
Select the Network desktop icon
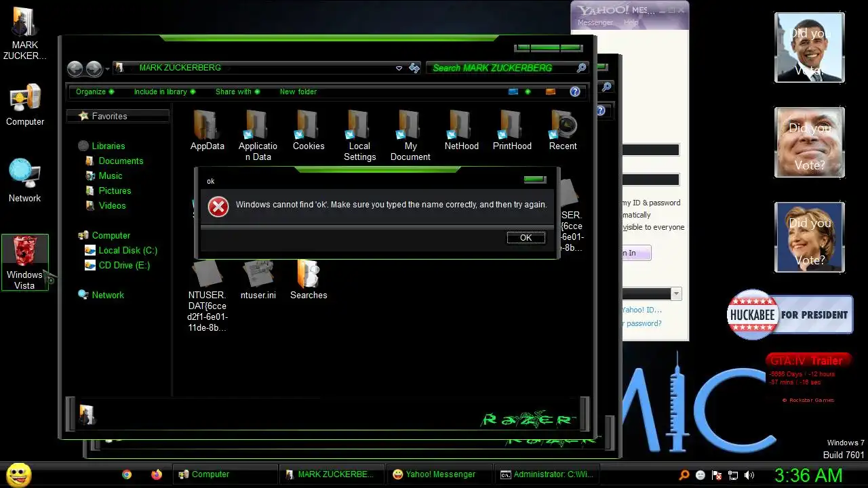click(x=24, y=180)
